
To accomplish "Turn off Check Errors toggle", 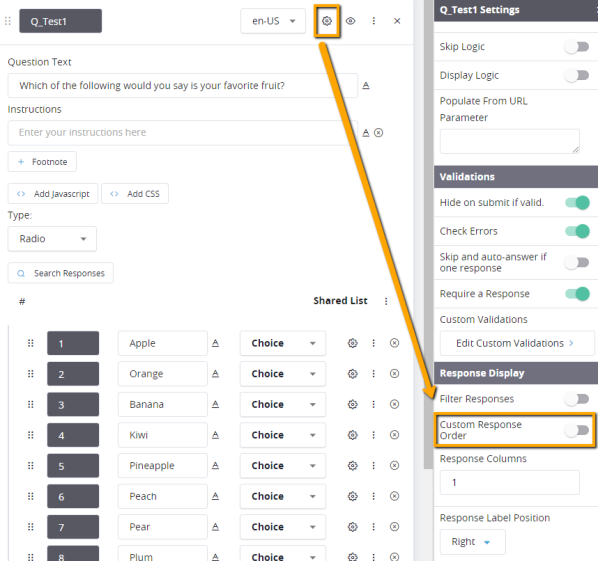I will (x=577, y=231).
